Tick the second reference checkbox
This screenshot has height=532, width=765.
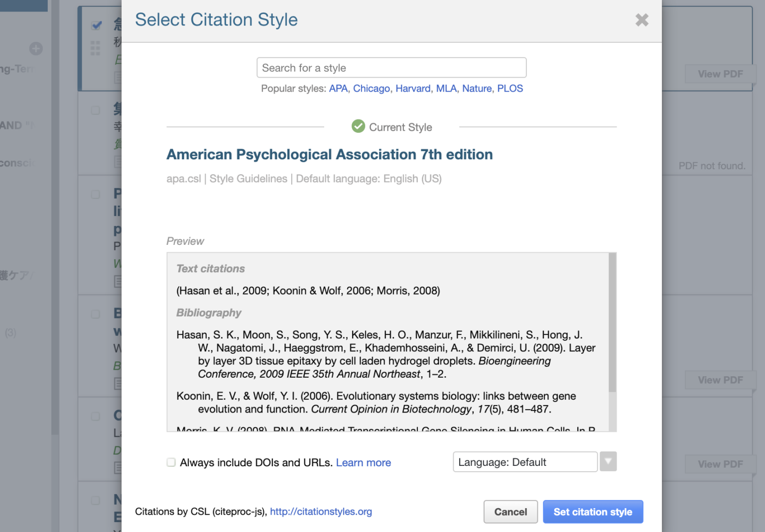96,110
